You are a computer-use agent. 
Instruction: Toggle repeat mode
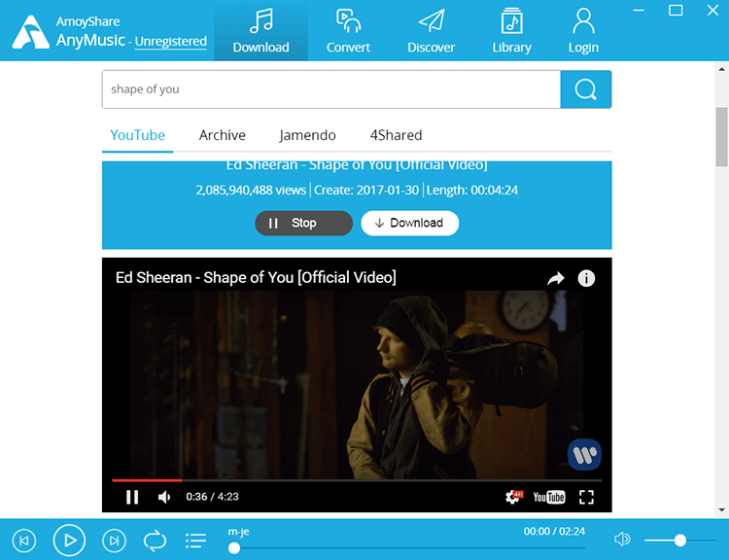click(155, 541)
